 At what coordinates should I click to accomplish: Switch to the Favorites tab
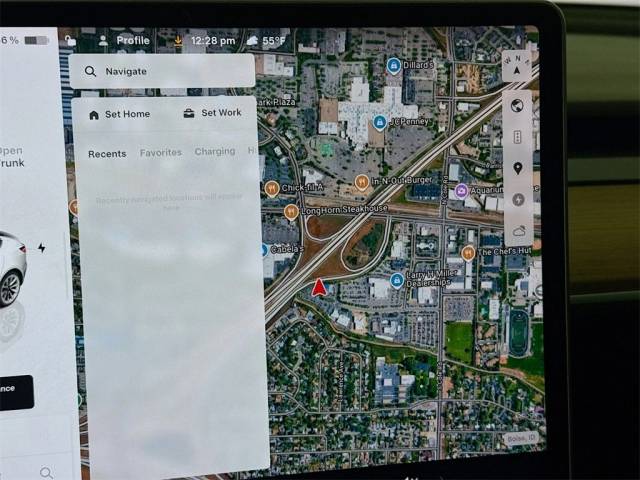tap(160, 152)
